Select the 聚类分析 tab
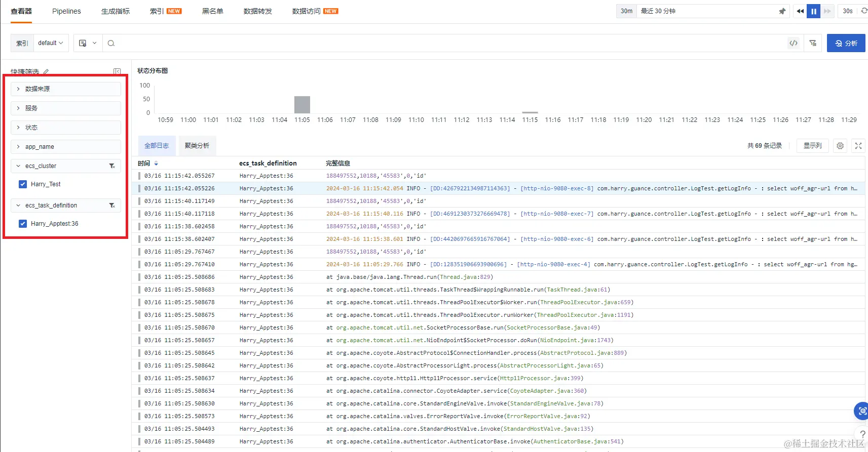 tap(197, 146)
